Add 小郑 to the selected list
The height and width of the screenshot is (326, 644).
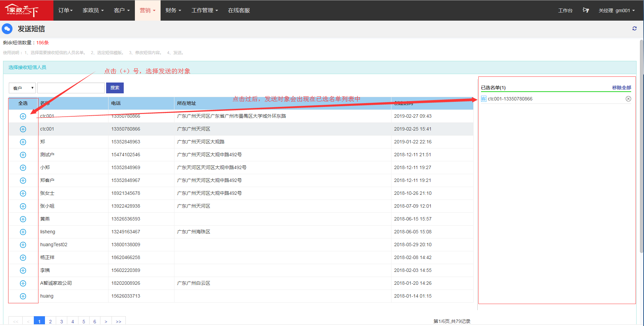pos(23,168)
